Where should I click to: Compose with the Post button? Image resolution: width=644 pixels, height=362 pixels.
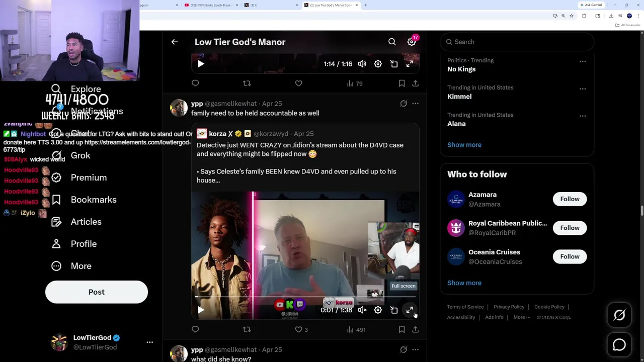(97, 292)
